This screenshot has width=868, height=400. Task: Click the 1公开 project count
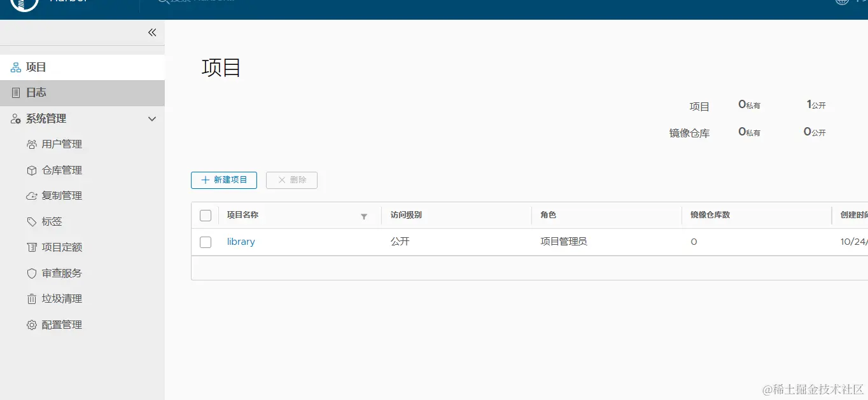[x=816, y=105]
